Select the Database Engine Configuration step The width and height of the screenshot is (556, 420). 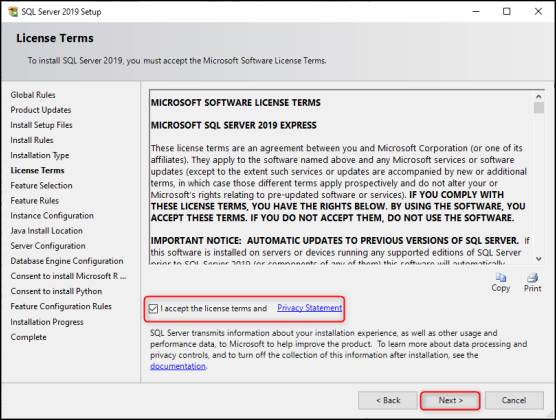pos(67,261)
